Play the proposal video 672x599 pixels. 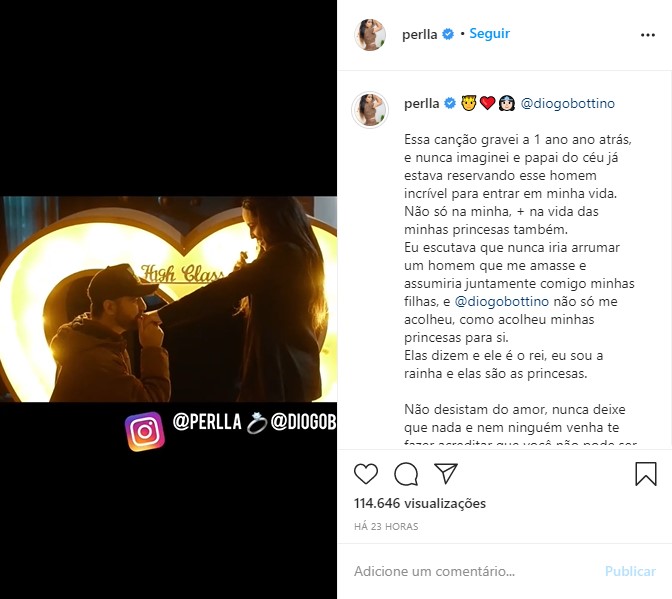168,299
